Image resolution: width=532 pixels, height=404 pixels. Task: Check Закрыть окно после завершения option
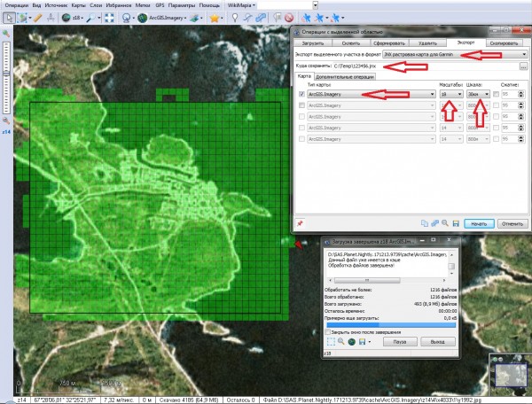(x=328, y=332)
